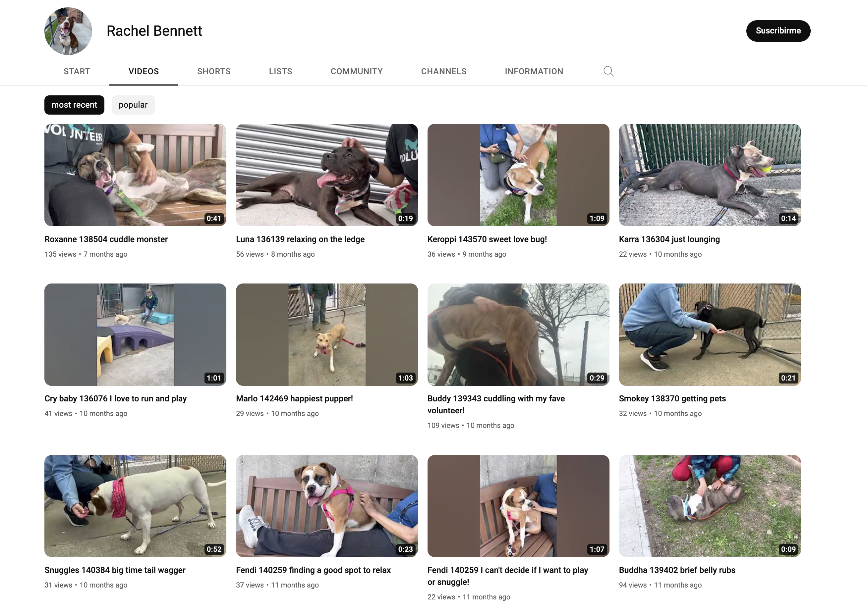Click the Suscribirme button
The height and width of the screenshot is (616, 867).
click(778, 31)
